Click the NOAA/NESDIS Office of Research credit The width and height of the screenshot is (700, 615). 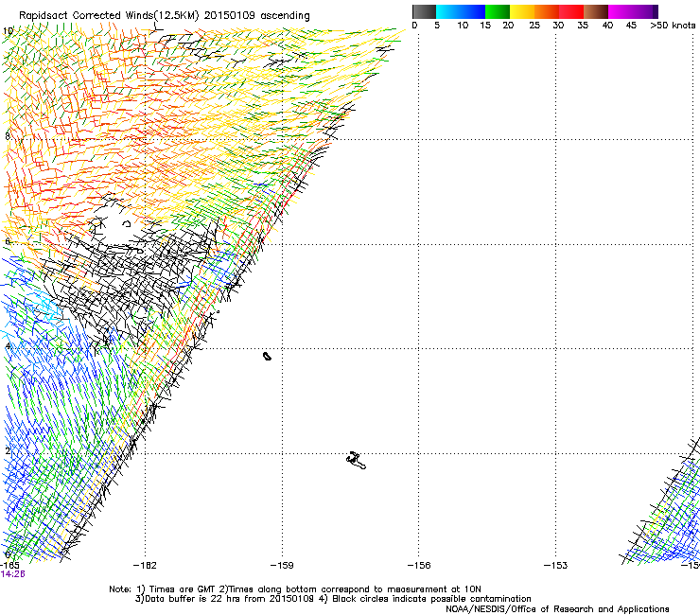click(557, 609)
